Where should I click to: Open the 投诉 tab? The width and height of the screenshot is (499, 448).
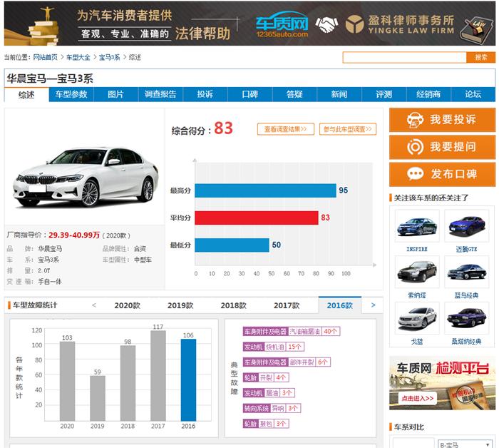pos(205,94)
